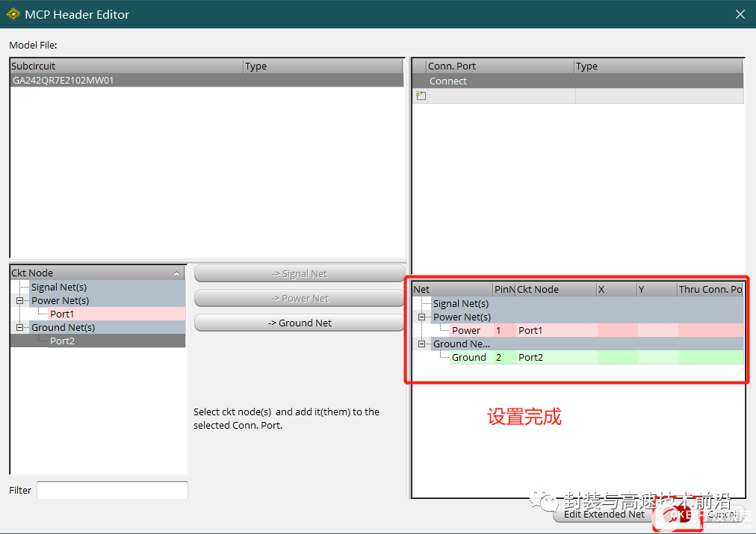Select subcircuit GA242QR7E2102MW01 row
Screen dimensions: 756x534
tap(207, 81)
